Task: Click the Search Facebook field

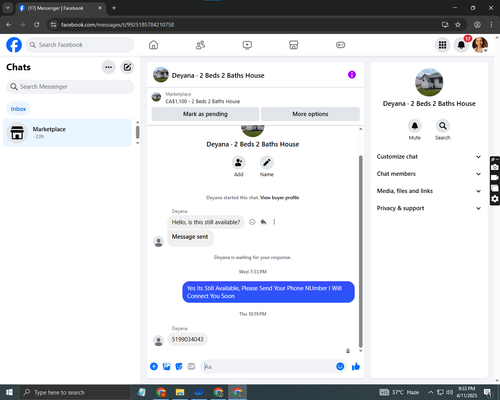Action: tap(80, 45)
